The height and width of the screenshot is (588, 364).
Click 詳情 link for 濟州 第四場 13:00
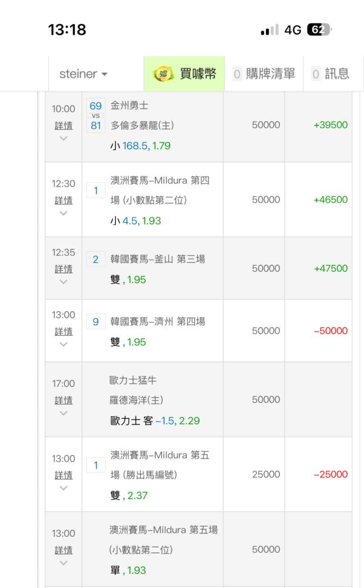pyautogui.click(x=64, y=332)
